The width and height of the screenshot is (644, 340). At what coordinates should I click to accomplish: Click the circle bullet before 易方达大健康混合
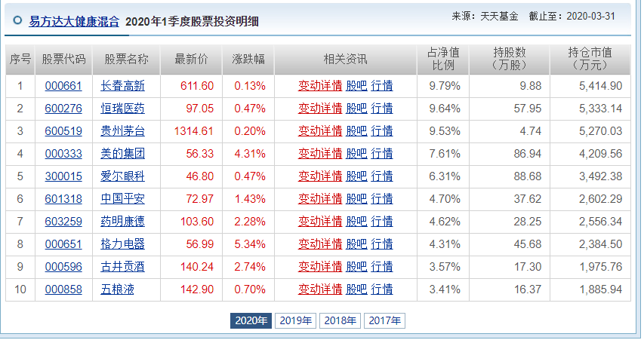17,20
